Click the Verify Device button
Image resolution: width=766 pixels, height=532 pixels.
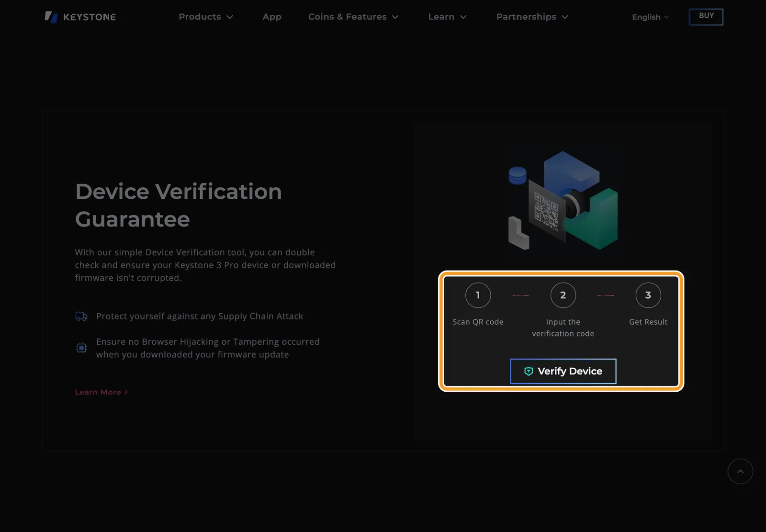click(563, 371)
